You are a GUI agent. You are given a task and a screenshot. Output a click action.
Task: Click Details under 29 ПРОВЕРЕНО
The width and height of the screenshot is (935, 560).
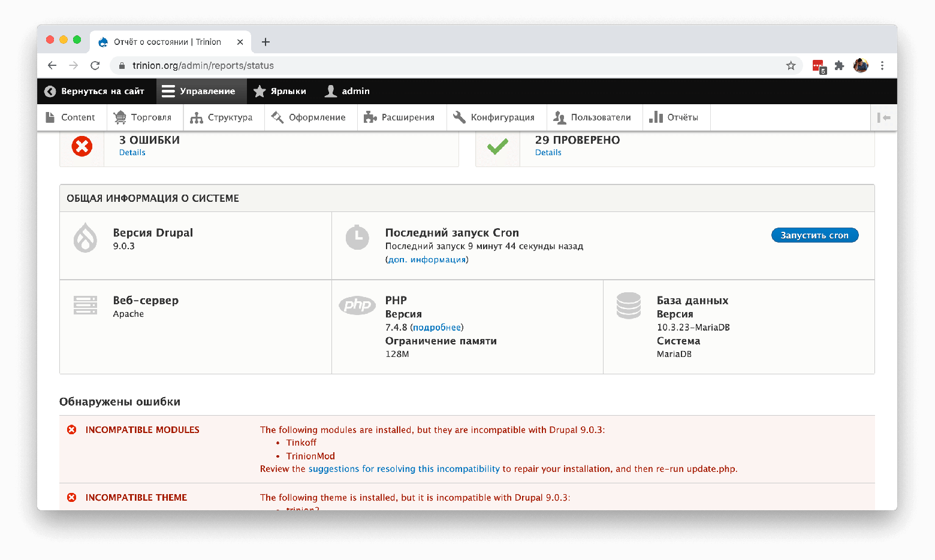pyautogui.click(x=548, y=153)
